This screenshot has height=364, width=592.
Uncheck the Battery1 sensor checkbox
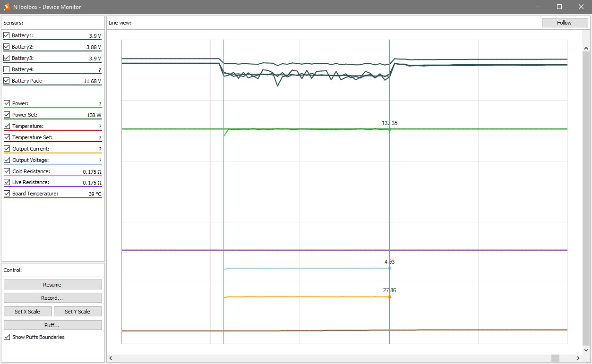[x=7, y=35]
